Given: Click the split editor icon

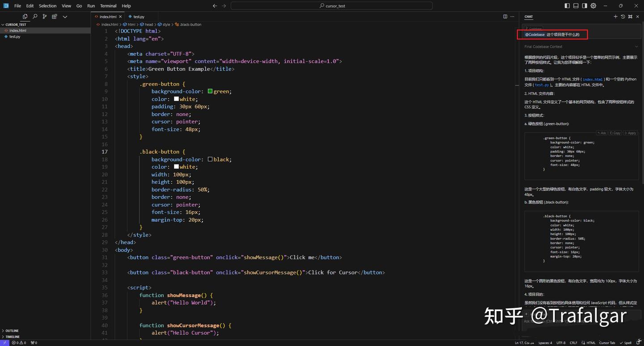Looking at the screenshot, I should (x=505, y=17).
